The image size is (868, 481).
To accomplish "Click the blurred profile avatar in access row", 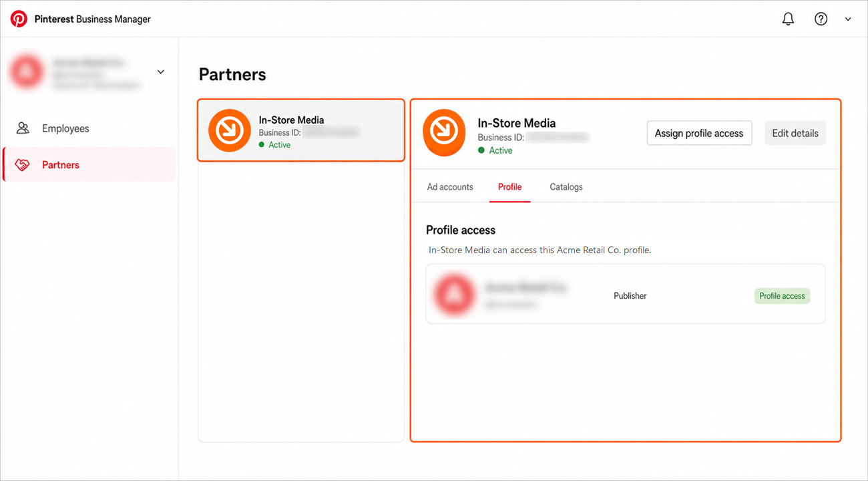I will [453, 295].
